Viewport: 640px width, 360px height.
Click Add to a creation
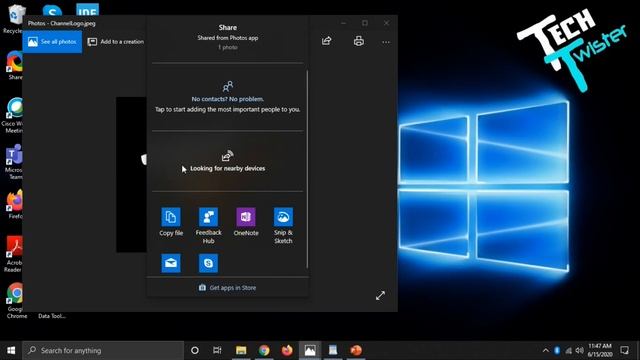[116, 42]
